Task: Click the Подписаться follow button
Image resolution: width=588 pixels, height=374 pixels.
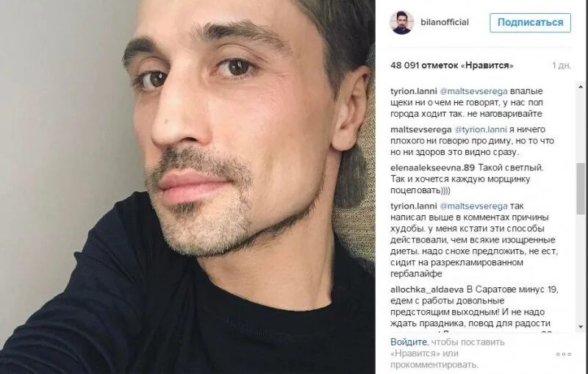Action: (530, 23)
